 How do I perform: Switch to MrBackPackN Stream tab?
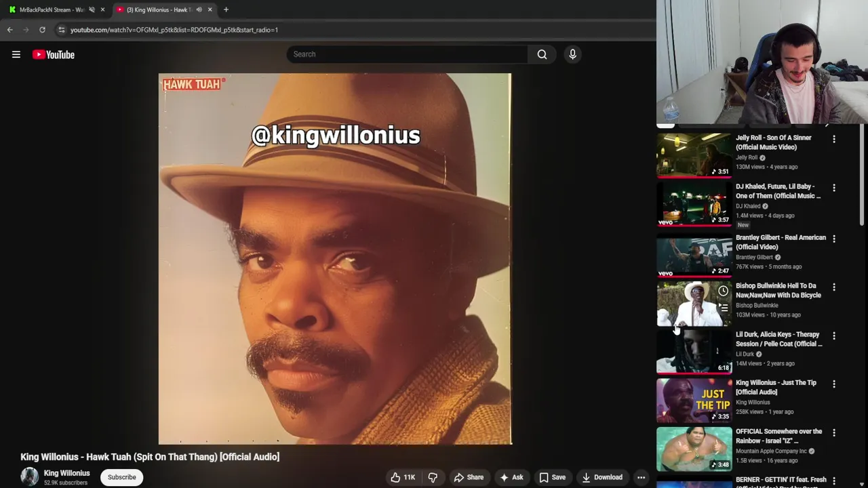[x=52, y=9]
